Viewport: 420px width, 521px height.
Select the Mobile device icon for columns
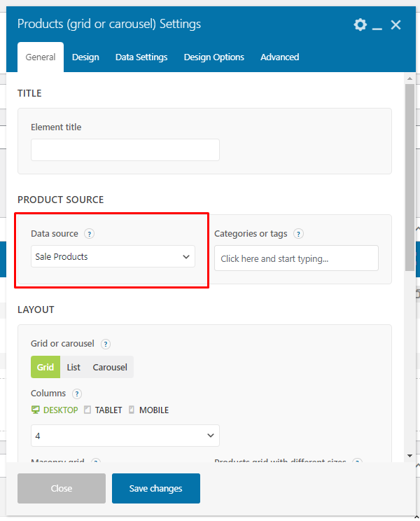coord(132,410)
